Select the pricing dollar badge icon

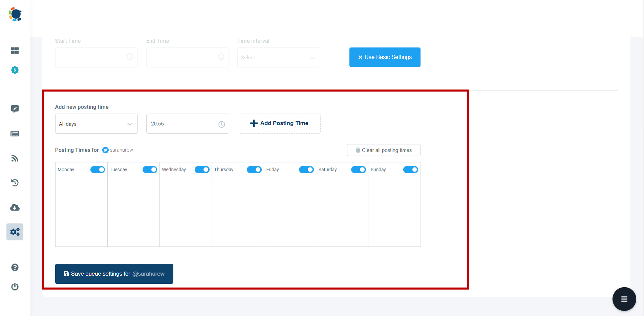[15, 70]
